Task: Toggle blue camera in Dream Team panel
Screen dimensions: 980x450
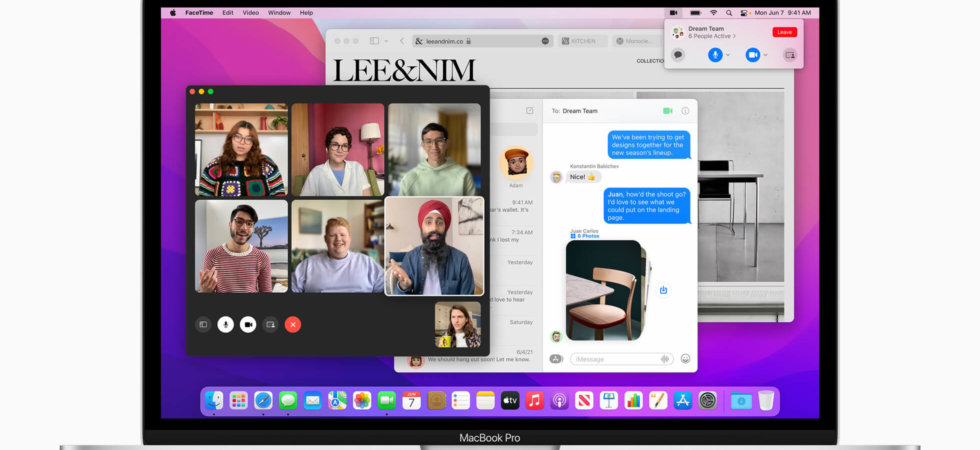Action: coord(752,55)
